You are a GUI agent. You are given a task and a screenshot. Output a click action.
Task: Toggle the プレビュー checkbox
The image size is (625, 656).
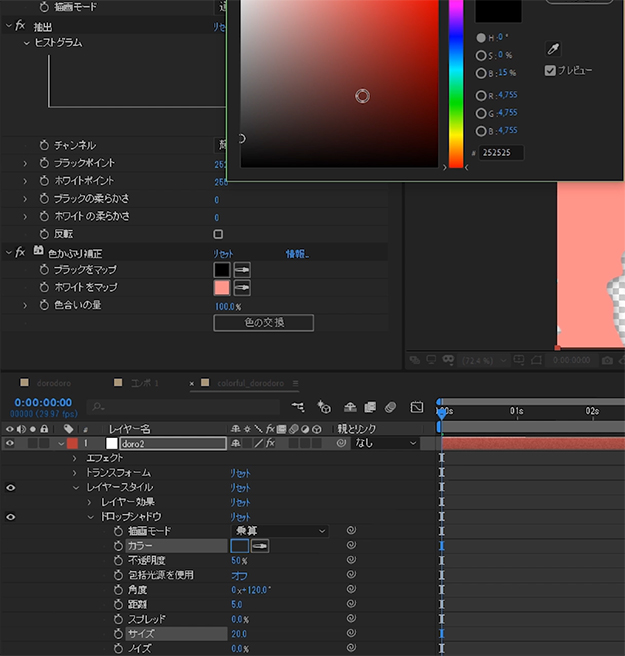click(550, 70)
